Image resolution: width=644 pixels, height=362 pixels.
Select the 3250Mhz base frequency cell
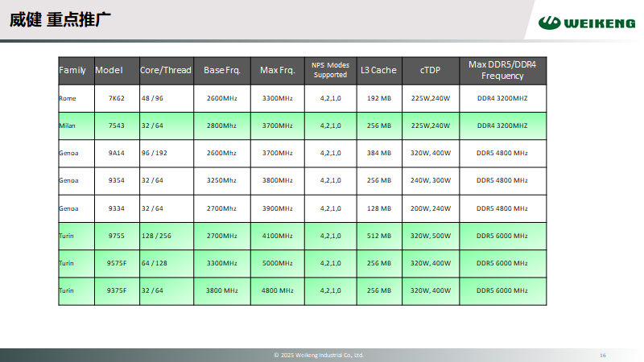pyautogui.click(x=222, y=180)
